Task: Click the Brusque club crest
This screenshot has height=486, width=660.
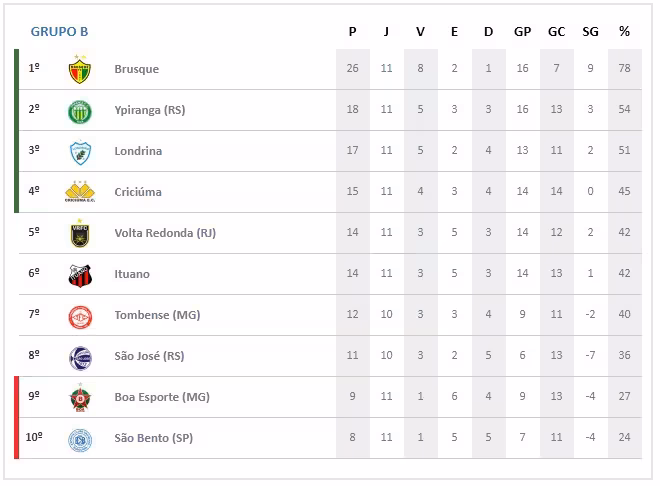Action: (x=79, y=70)
